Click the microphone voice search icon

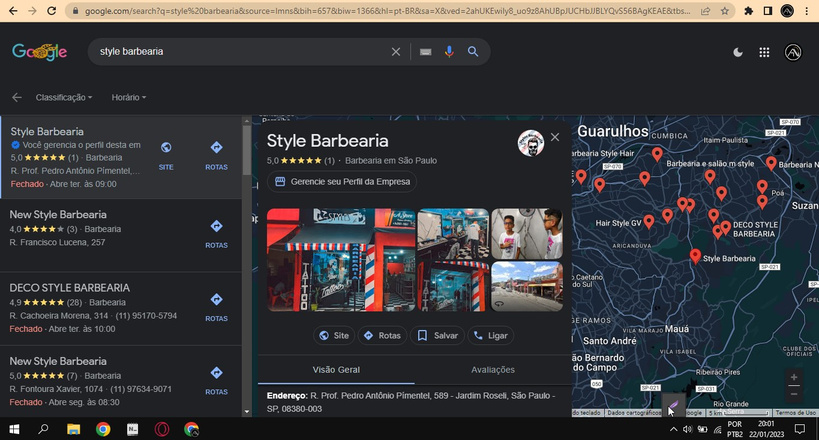pyautogui.click(x=449, y=52)
